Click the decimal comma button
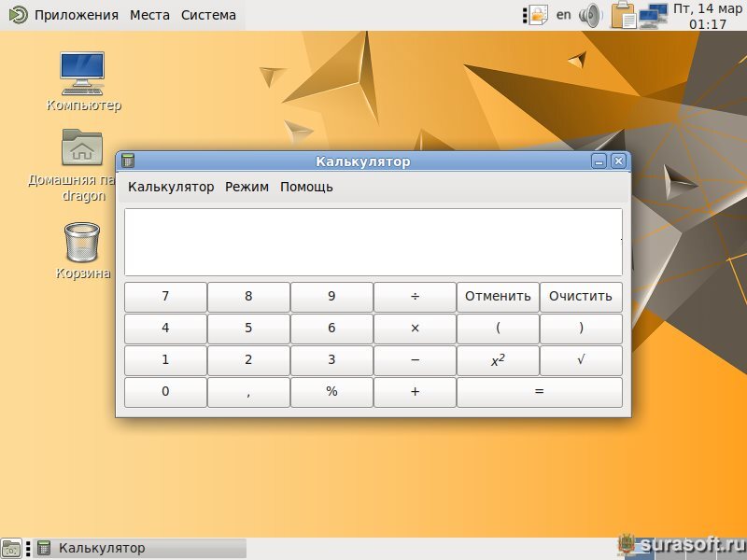This screenshot has height=560, width=747. click(x=248, y=392)
